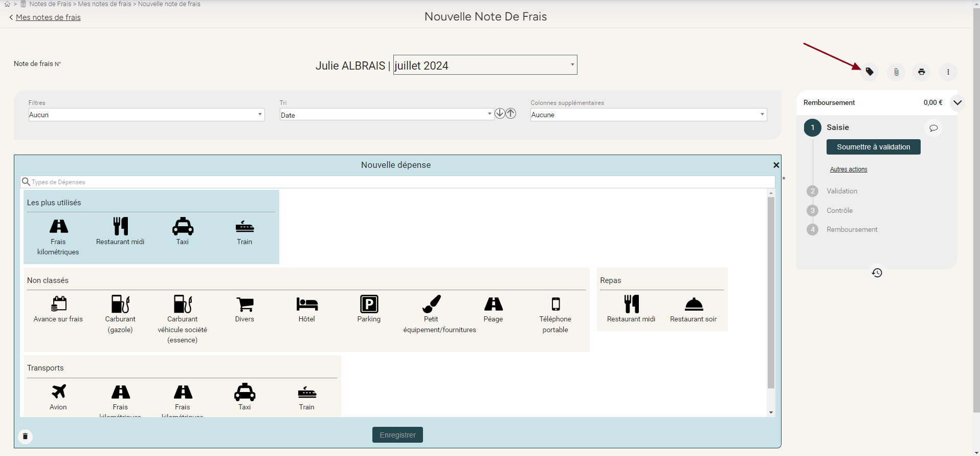Open the history clock icon
Image resolution: width=980 pixels, height=456 pixels.
pyautogui.click(x=877, y=273)
